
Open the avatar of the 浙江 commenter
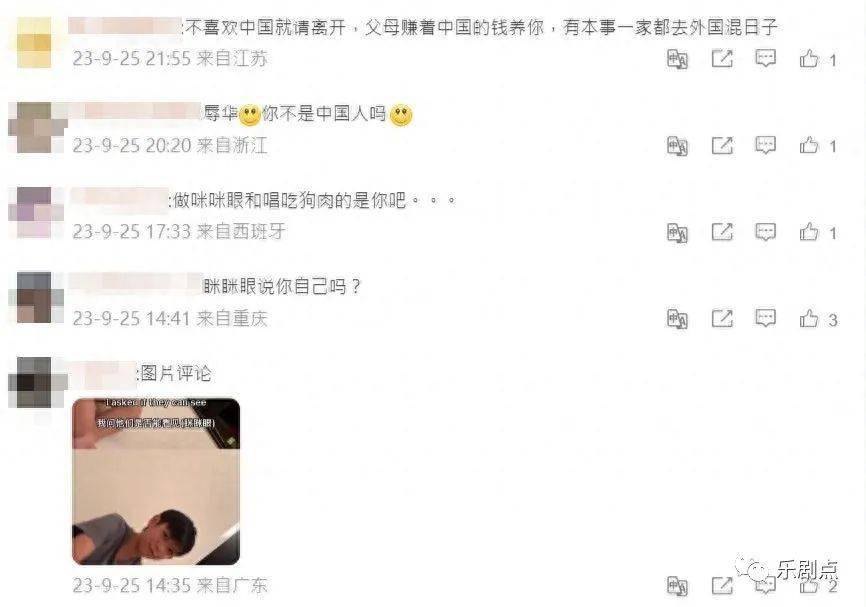pos(36,128)
